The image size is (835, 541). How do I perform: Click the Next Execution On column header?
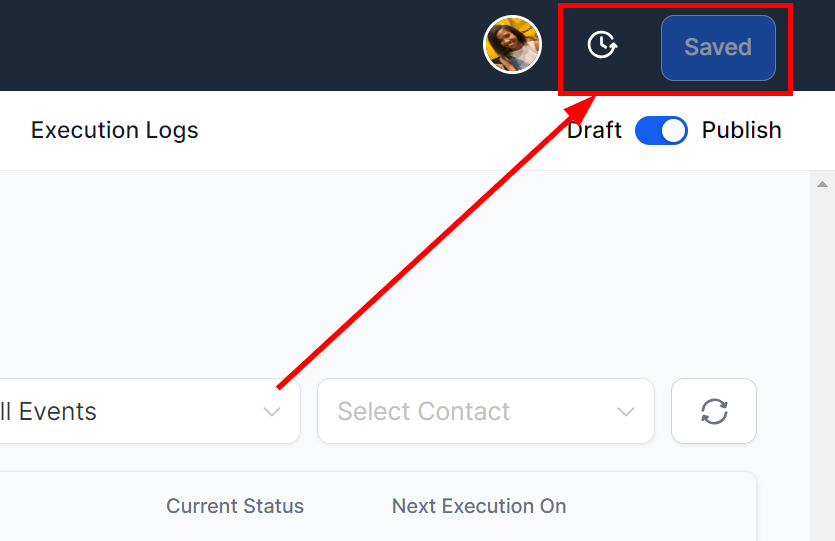tap(479, 506)
